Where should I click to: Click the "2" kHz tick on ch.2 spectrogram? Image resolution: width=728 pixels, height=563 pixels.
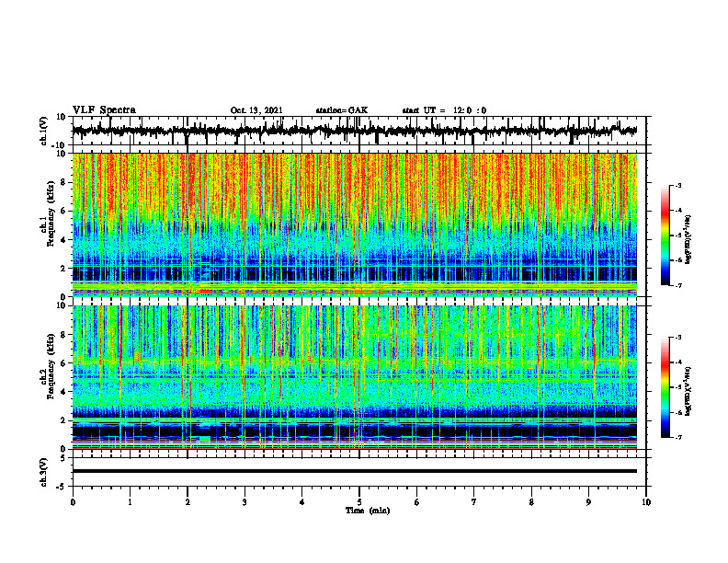(x=63, y=420)
